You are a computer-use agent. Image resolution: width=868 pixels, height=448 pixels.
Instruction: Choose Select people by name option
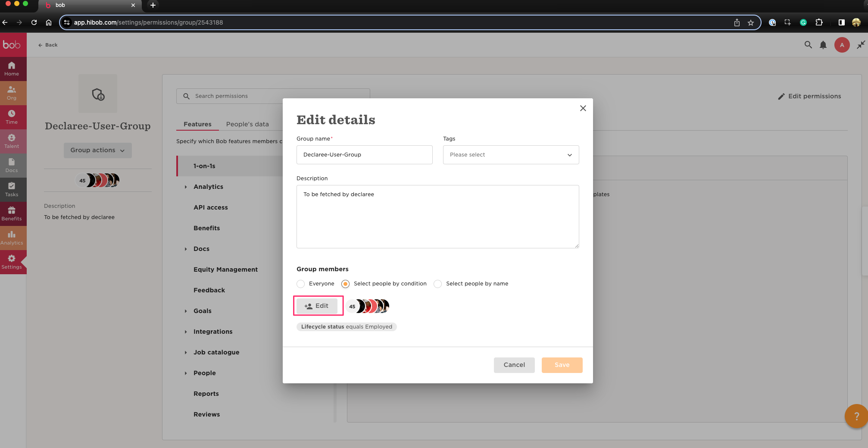click(x=438, y=284)
